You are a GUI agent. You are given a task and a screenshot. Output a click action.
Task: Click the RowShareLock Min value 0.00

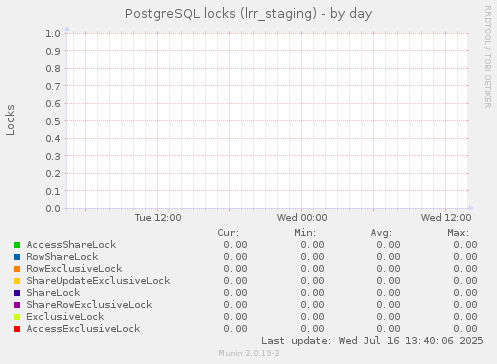(312, 257)
